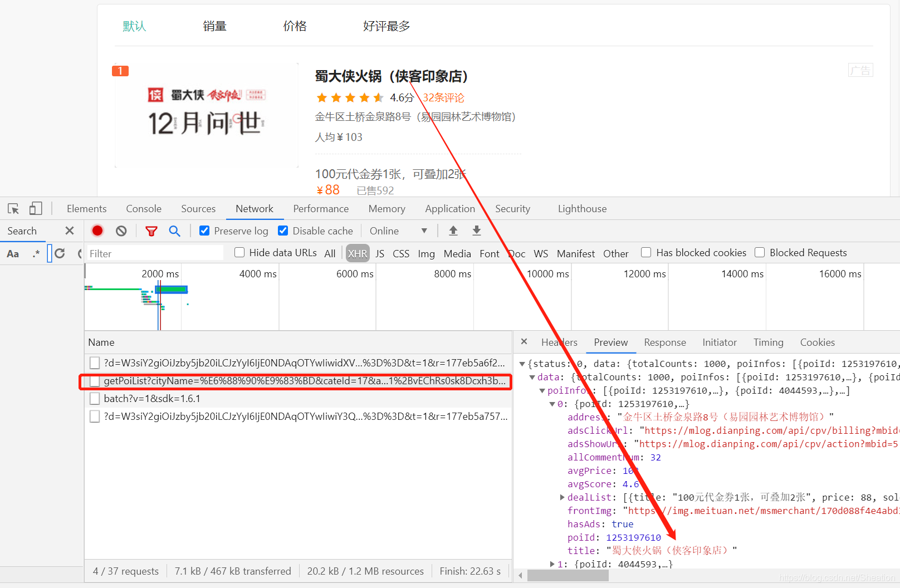Expand poiInfos item 1 node
Image resolution: width=900 pixels, height=588 pixels.
pos(552,564)
